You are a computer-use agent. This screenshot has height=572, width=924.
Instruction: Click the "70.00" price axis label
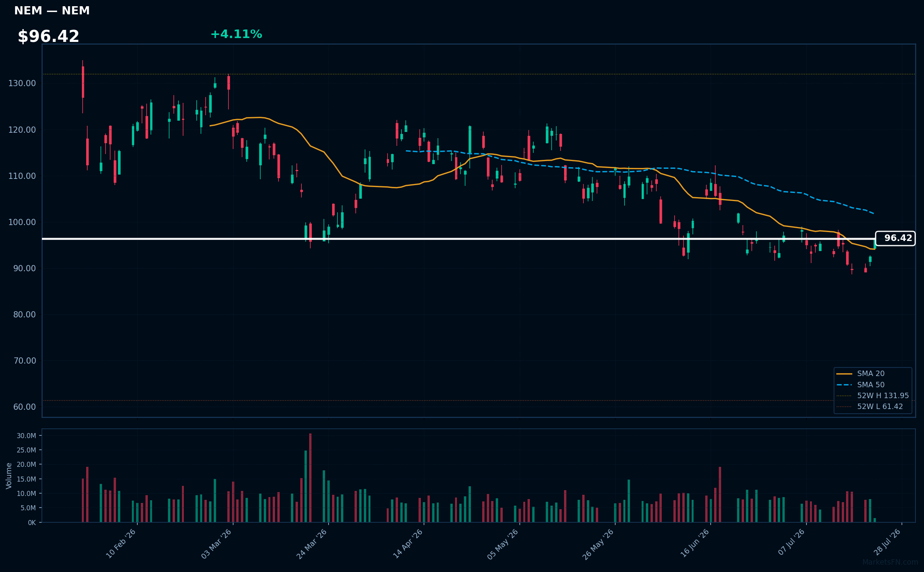click(x=24, y=361)
